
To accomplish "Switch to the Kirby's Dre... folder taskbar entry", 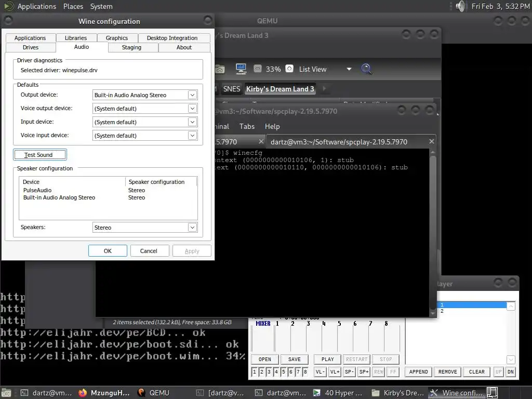I will click(x=398, y=393).
